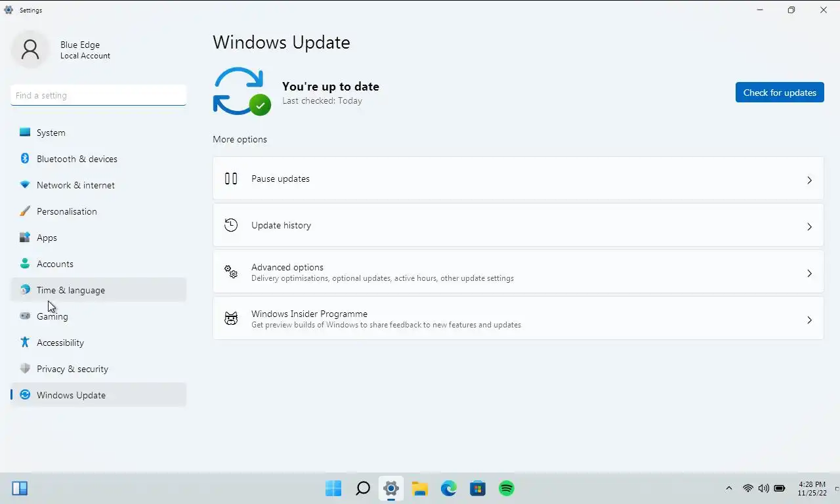Click the Pause updates label

tap(280, 178)
